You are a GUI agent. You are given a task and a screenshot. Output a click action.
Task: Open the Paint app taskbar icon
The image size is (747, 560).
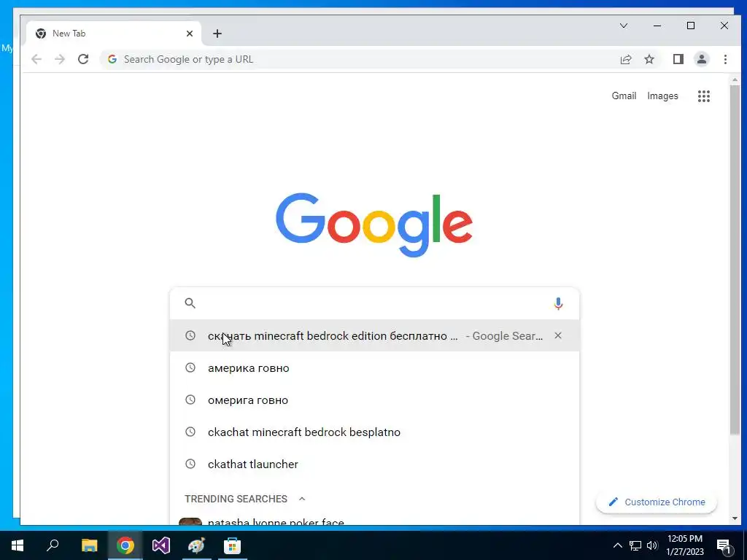pyautogui.click(x=196, y=545)
